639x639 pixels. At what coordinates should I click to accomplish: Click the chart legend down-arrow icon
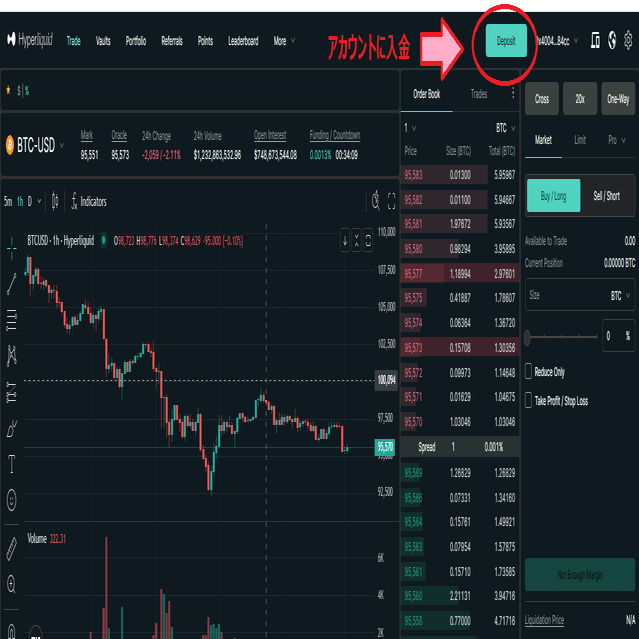click(345, 241)
